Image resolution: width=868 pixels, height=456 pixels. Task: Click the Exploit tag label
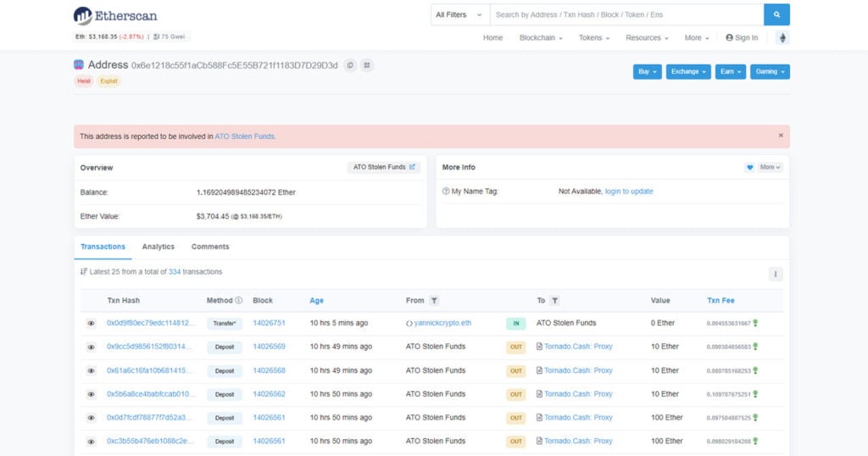108,81
